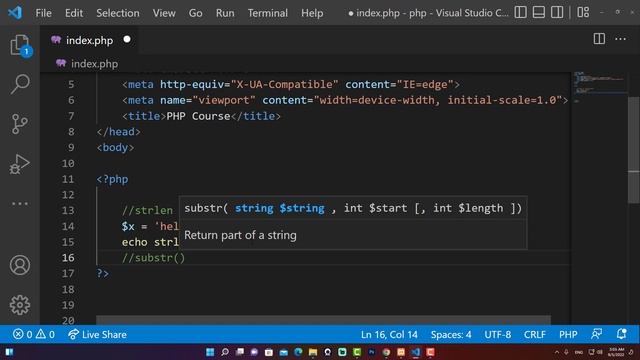Click the feedback icon in the status bar
Screen dimensions: 640x360
pyautogui.click(x=596, y=334)
